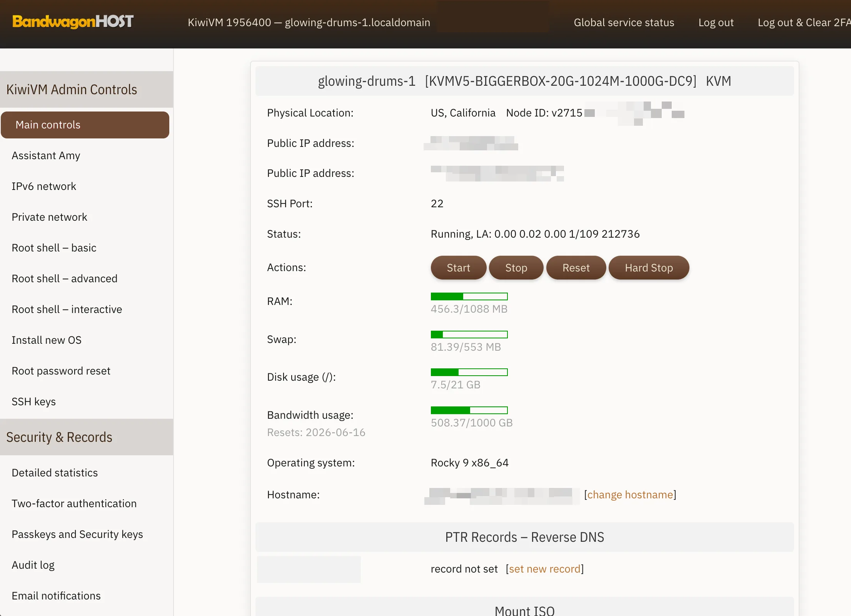Viewport: 851px width, 616px height.
Task: Click the BandwagonHOST logo
Action: 73,22
